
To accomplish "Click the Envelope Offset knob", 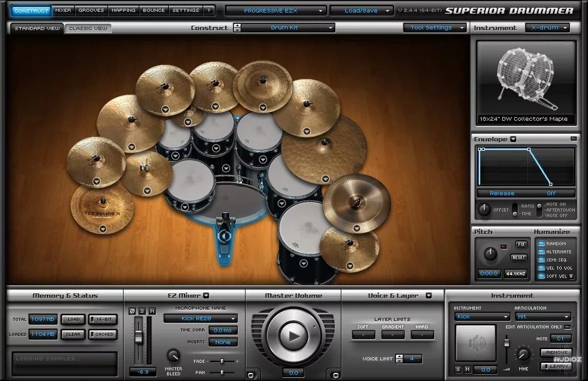I will [484, 209].
